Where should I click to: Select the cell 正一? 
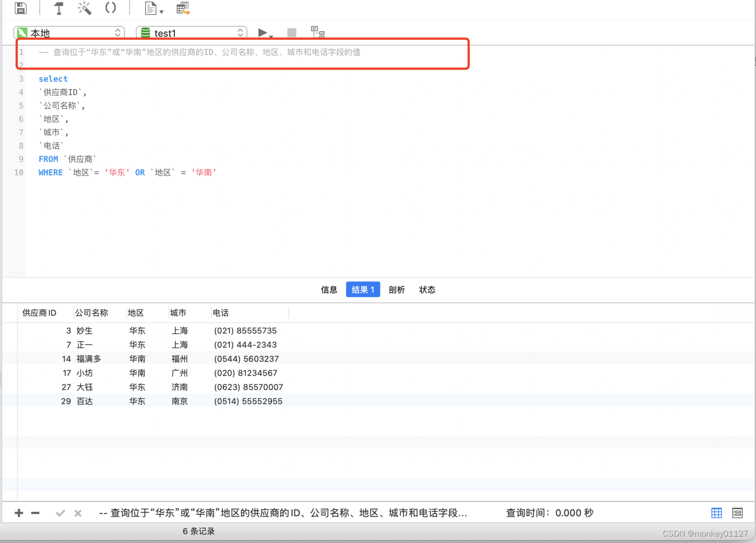coord(85,345)
